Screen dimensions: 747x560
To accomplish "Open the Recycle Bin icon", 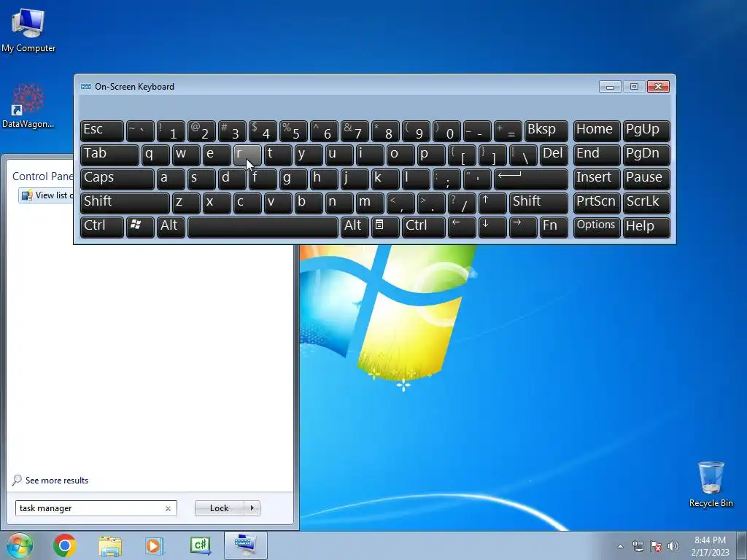I will click(x=711, y=484).
